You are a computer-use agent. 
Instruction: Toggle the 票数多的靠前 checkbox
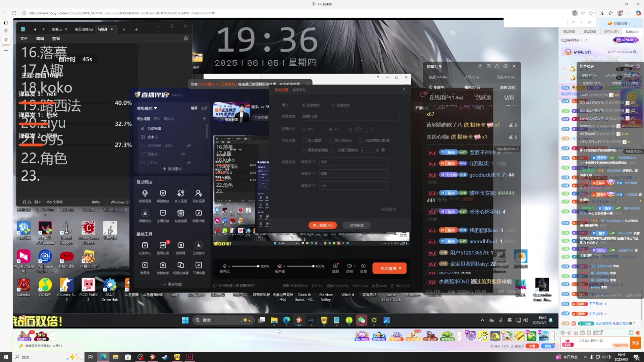[304, 150]
